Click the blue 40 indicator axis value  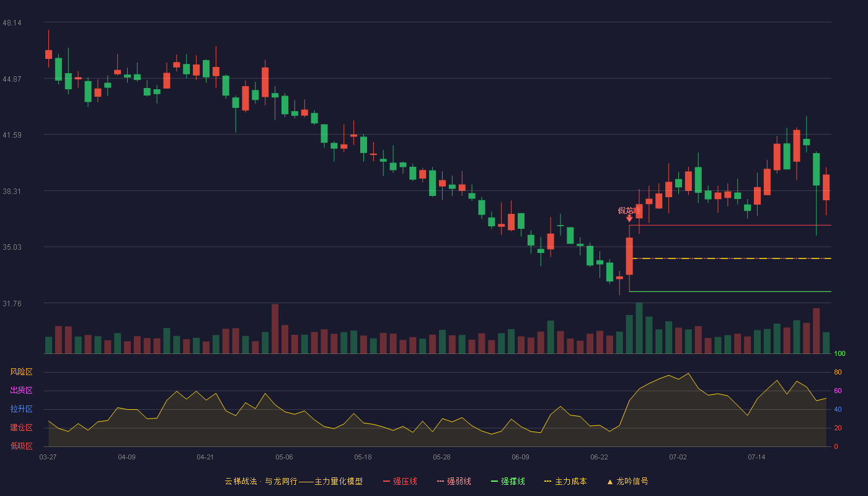point(838,409)
